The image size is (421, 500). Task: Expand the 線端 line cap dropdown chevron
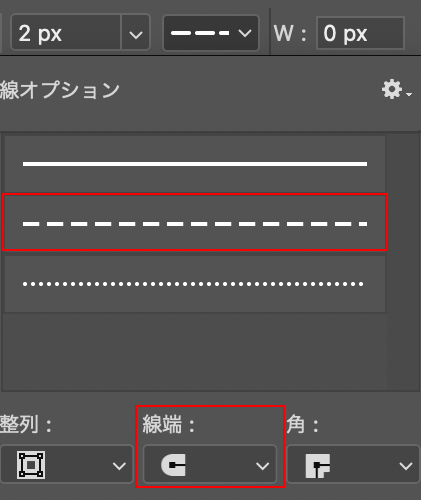(x=262, y=466)
